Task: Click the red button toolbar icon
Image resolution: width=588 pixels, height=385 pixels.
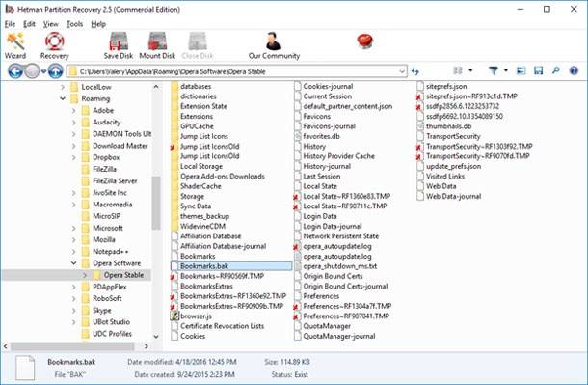Action: 365,41
